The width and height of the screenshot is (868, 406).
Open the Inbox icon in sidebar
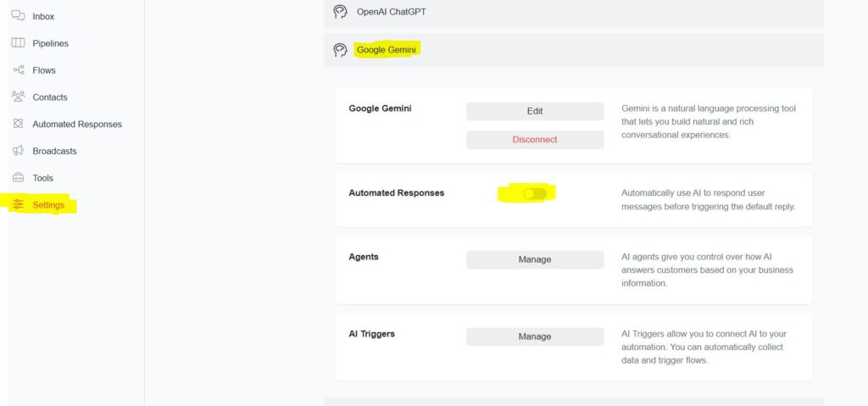pos(19,16)
